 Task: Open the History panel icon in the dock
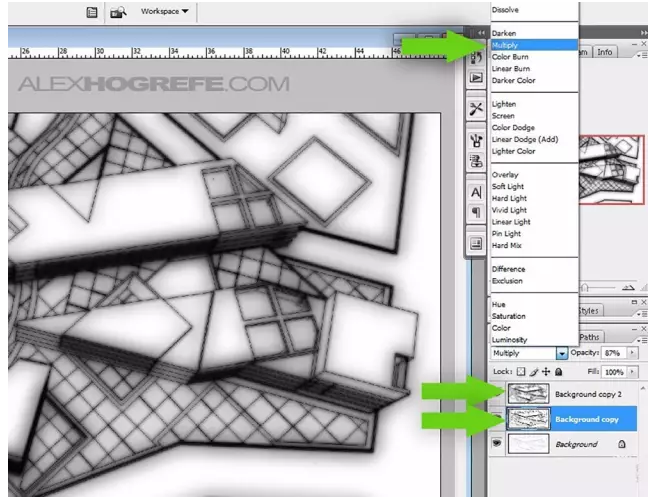click(476, 58)
